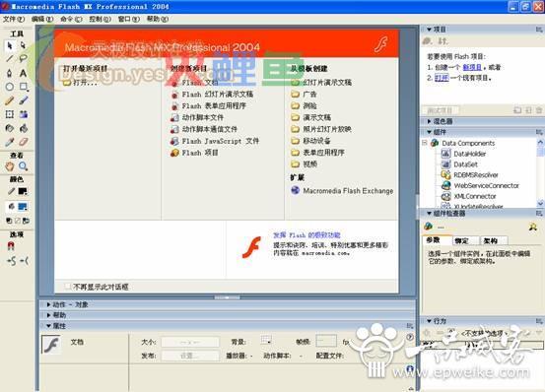Image resolution: width=545 pixels, height=392 pixels.
Task: Expand the 动作 - 对象 panel
Action: 48,304
